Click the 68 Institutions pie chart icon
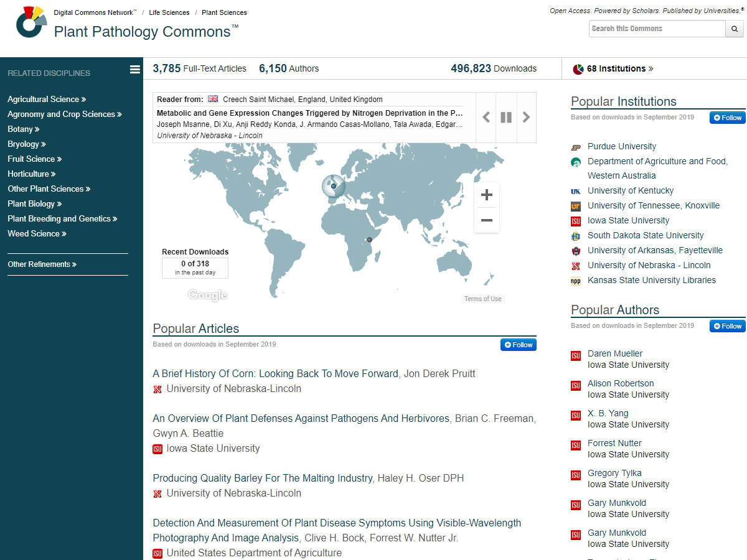Image resolution: width=747 pixels, height=560 pixels. (x=578, y=69)
